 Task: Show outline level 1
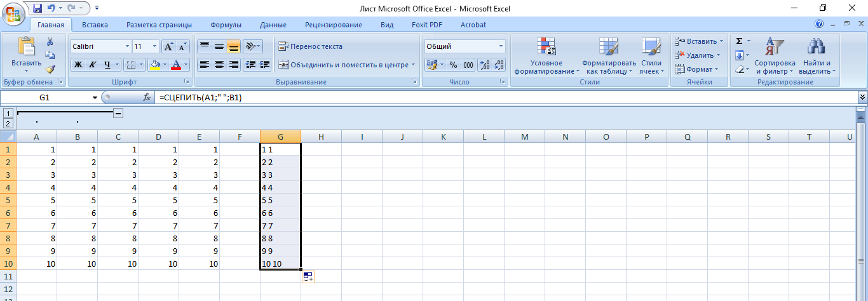point(8,112)
